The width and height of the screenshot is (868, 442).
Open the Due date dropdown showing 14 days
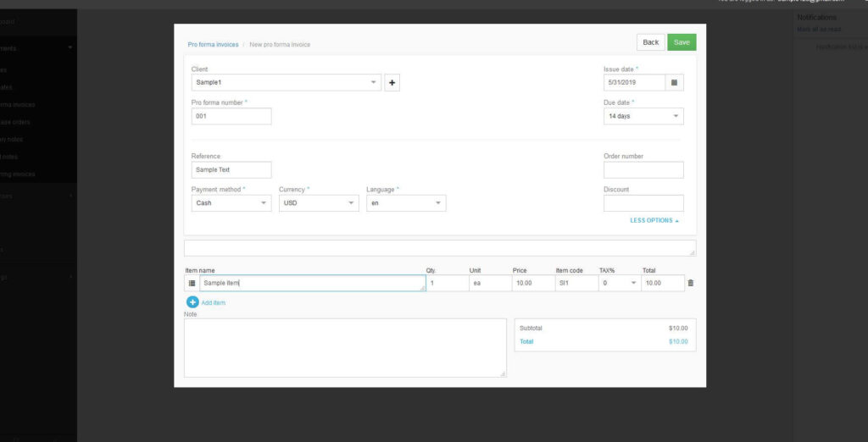tap(643, 116)
